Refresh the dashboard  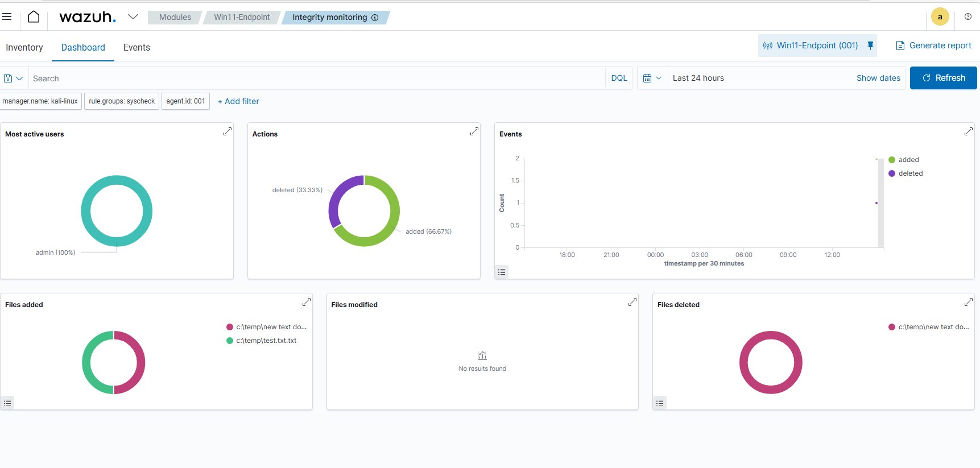click(943, 78)
